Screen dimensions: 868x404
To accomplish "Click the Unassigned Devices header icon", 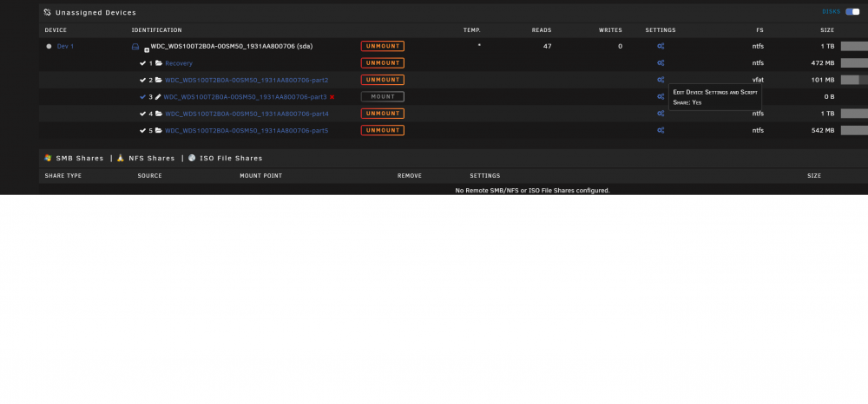I will pyautogui.click(x=48, y=12).
